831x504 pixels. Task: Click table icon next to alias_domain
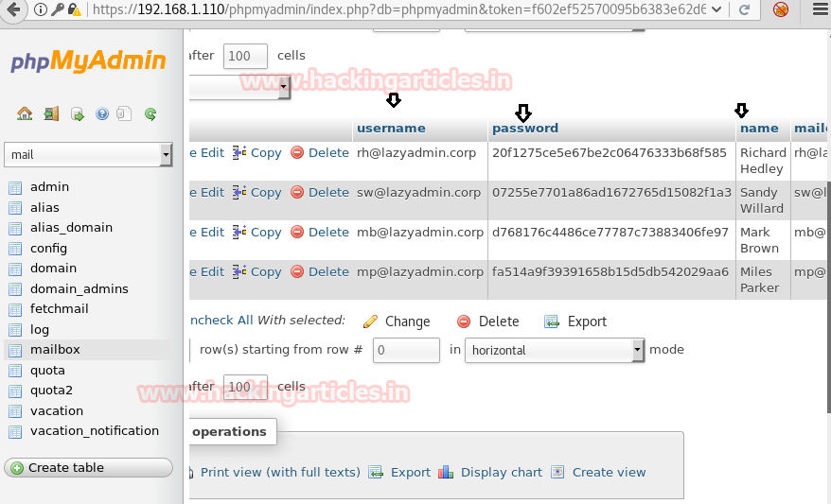pos(15,228)
